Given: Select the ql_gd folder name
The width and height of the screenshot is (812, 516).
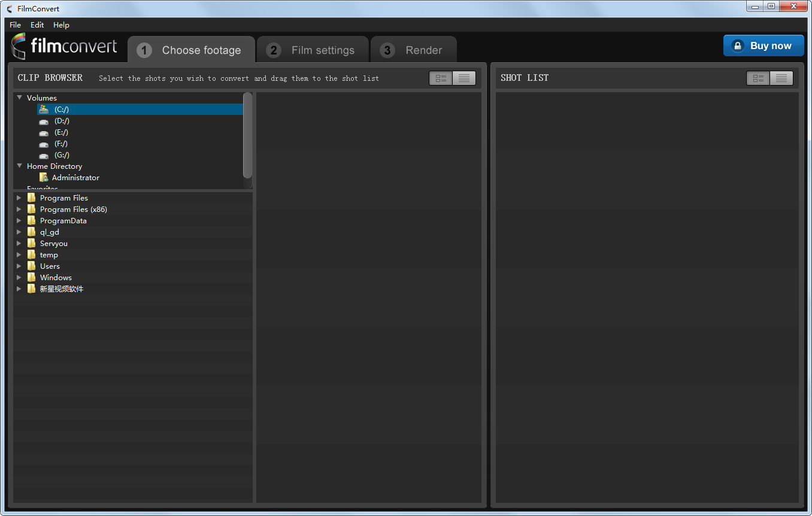Looking at the screenshot, I should tap(50, 232).
